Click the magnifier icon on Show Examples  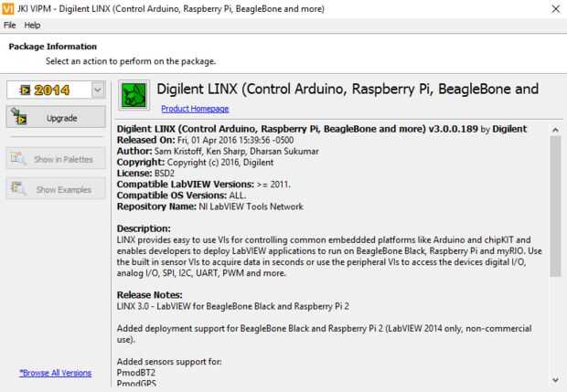(x=17, y=188)
